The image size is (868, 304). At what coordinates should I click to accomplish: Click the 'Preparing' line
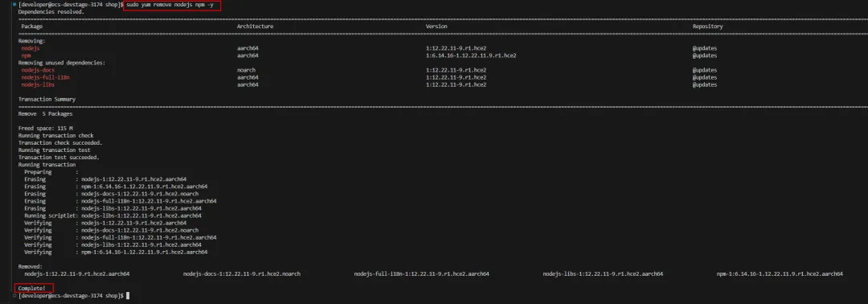[51, 171]
